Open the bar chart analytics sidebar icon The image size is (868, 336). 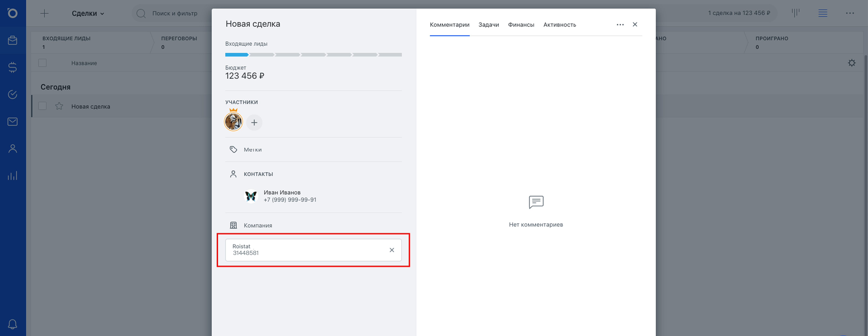click(x=12, y=175)
